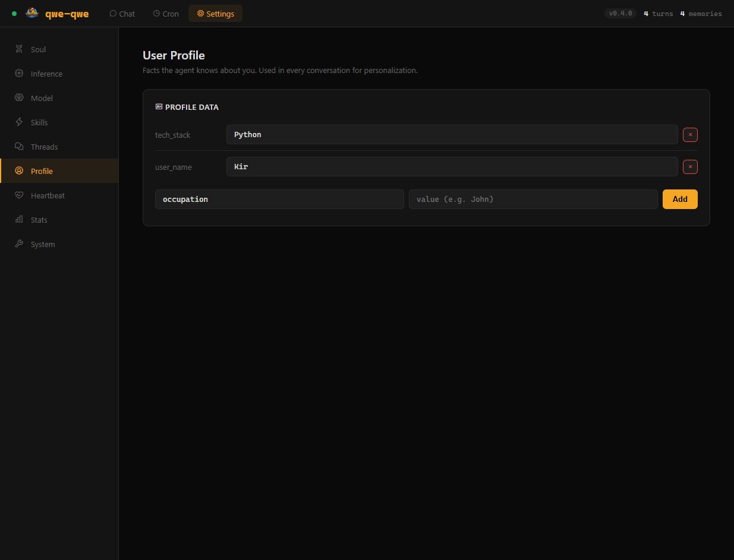Click the value (e.g. John) input
The image size is (734, 560).
pos(533,199)
